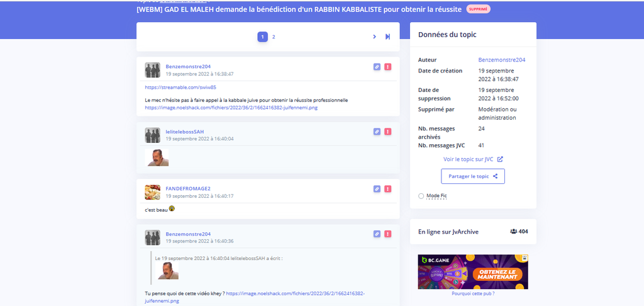Copy permalink of Benzemonstre204 post at 16:40:36
This screenshot has width=644, height=306.
tap(377, 234)
